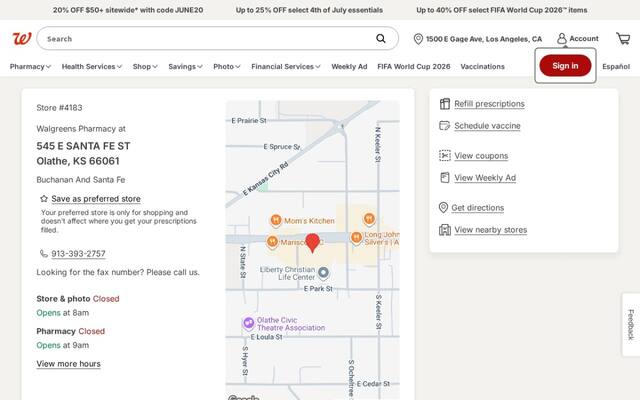The width and height of the screenshot is (640, 400).
Task: Click the E Kansas City Rd map label
Action: [x=266, y=179]
